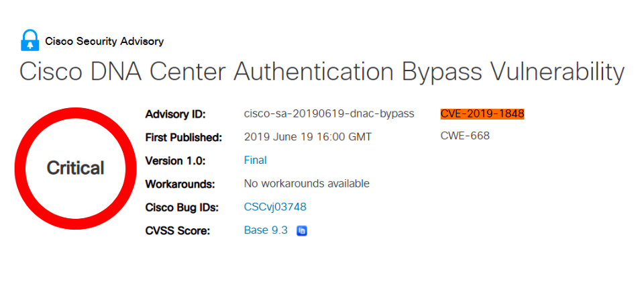Open the Final version link
Image resolution: width=644 pixels, height=282 pixels.
[255, 160]
